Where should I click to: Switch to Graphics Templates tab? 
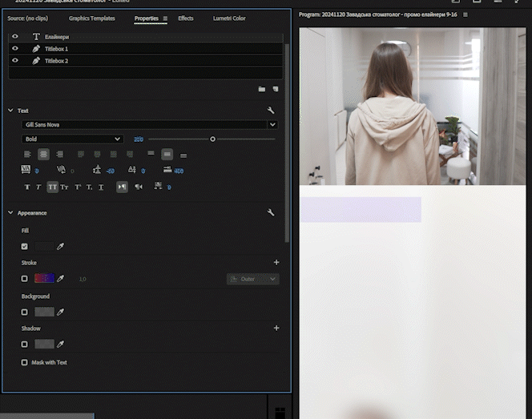click(x=92, y=18)
